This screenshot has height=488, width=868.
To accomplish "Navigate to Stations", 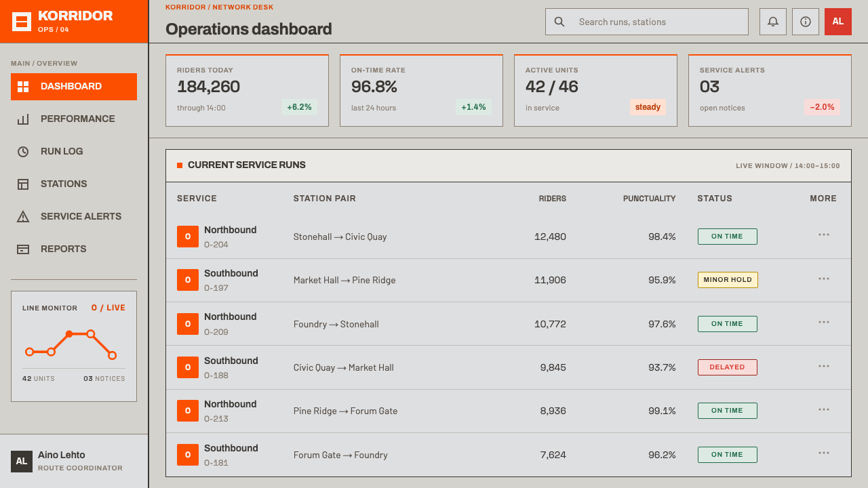I will (x=74, y=184).
